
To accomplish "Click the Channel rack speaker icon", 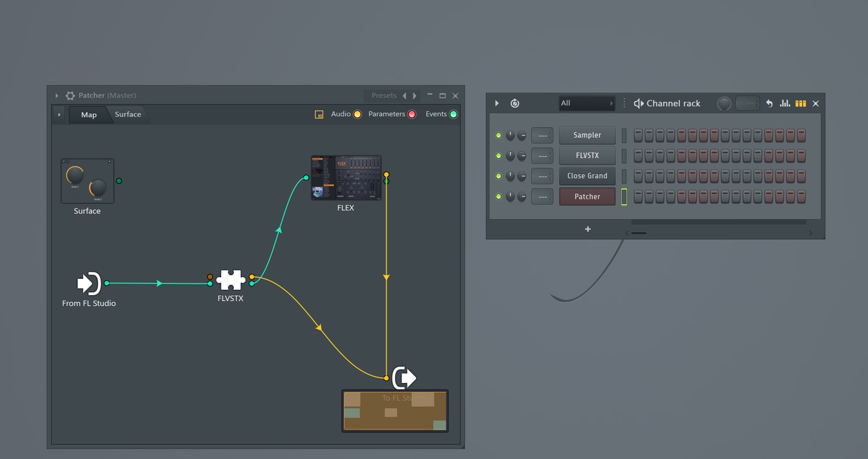I will (639, 104).
